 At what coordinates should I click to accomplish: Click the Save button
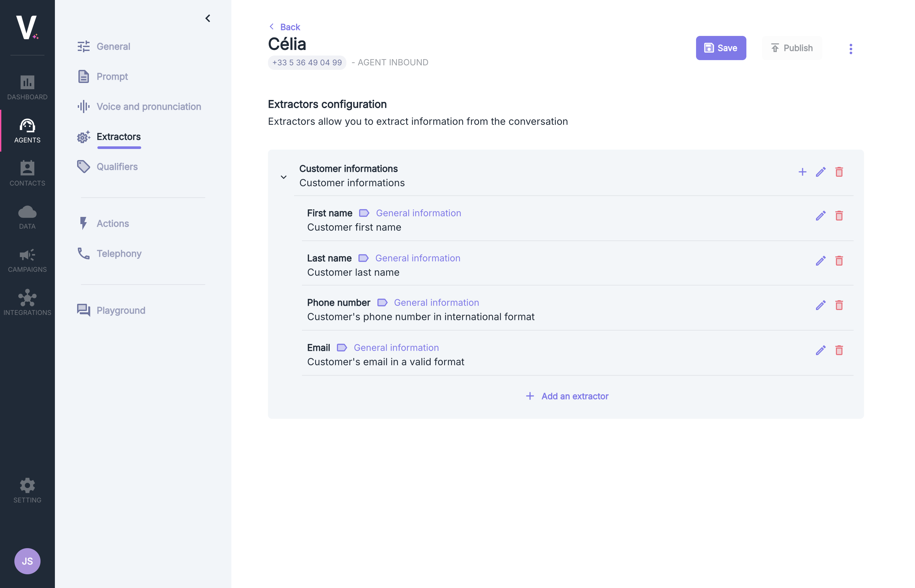tap(720, 48)
